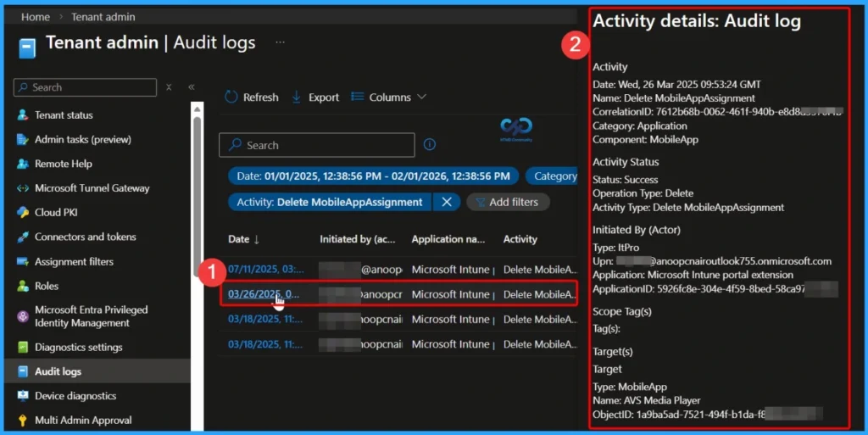
Task: Open Admin tasks (preview) menu item
Action: click(x=83, y=139)
